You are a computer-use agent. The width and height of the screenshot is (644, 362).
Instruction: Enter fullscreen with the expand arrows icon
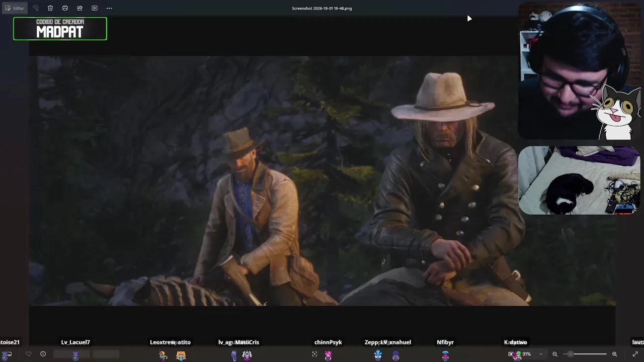(x=635, y=354)
